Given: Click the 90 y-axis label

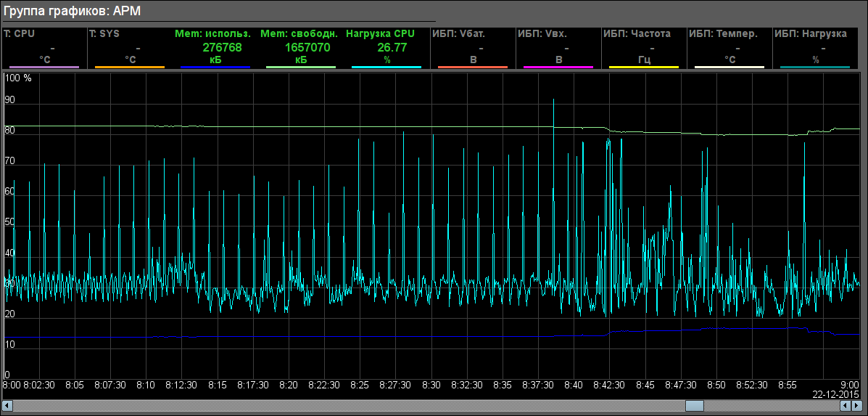Looking at the screenshot, I should pos(9,100).
